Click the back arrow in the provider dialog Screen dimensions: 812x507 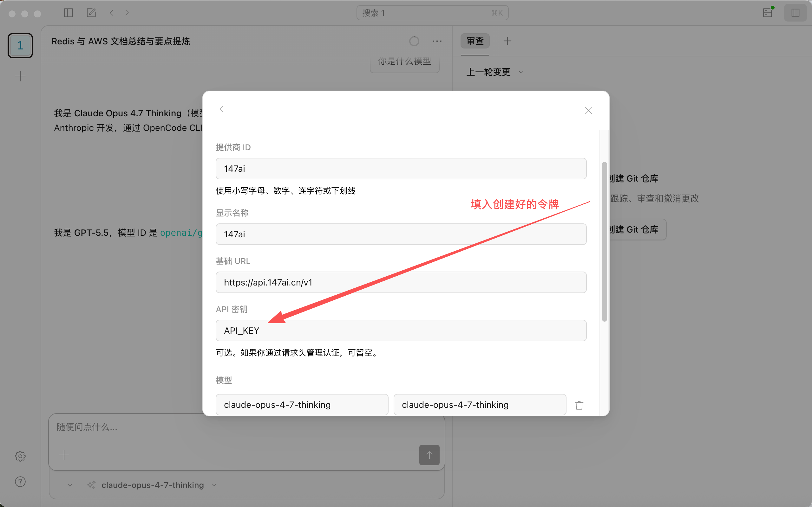(223, 109)
